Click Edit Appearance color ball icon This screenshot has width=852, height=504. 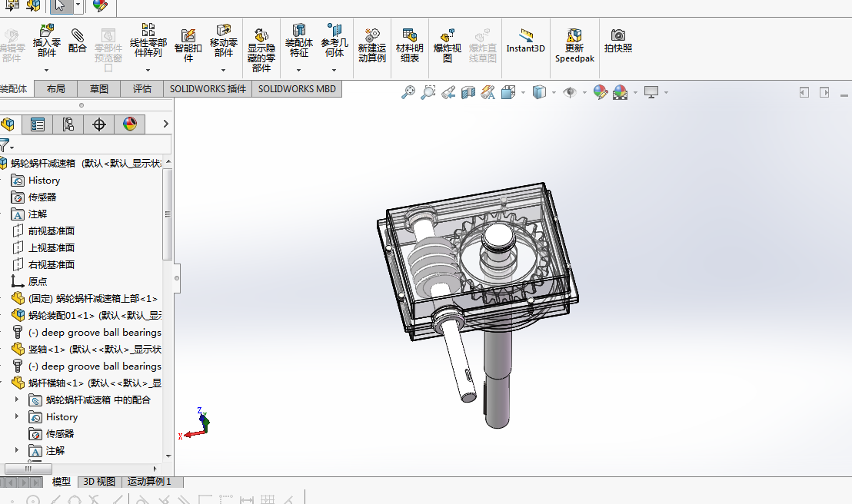pos(601,92)
